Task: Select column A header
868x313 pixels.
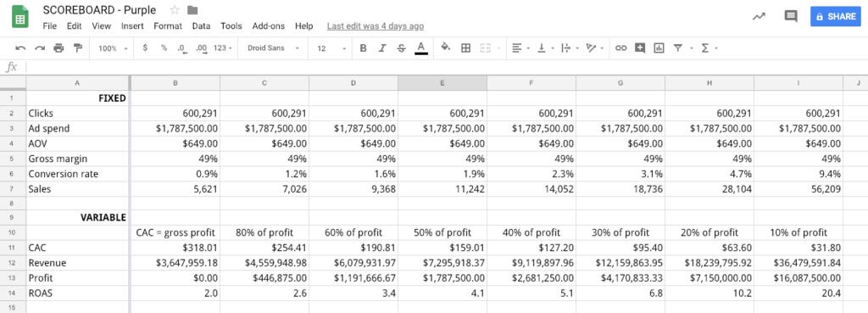Action: (x=77, y=83)
